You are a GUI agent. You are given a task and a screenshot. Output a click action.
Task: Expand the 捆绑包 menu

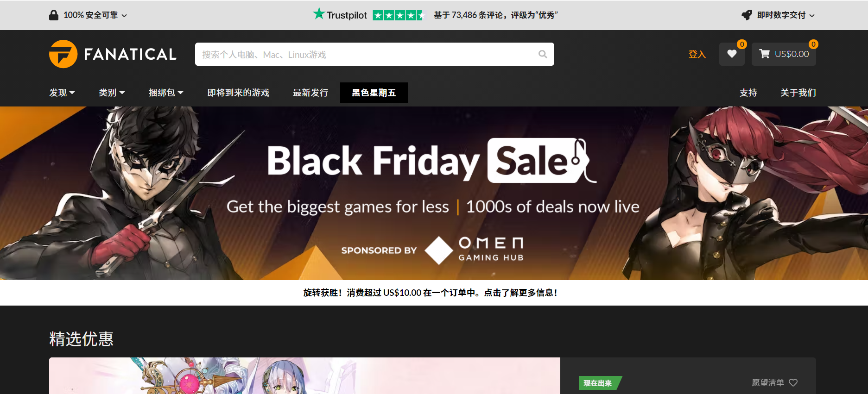[x=166, y=93]
